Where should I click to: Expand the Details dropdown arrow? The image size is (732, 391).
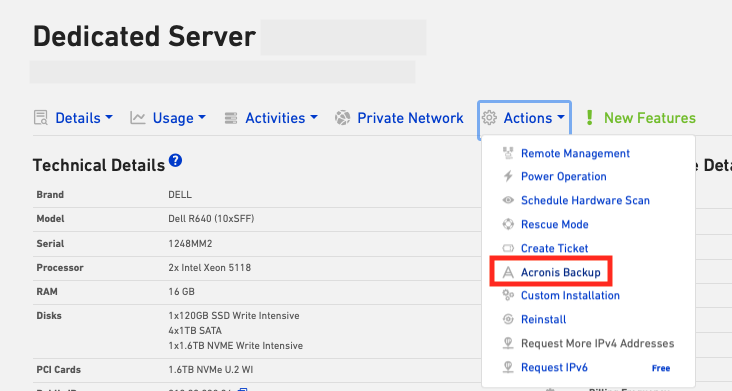pyautogui.click(x=109, y=118)
